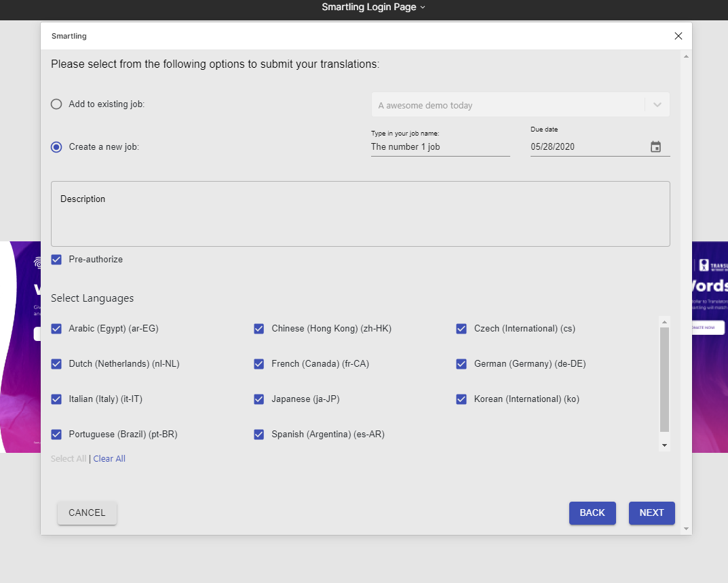This screenshot has height=583, width=728.
Task: Uncheck Korean (International) language
Action: (461, 399)
